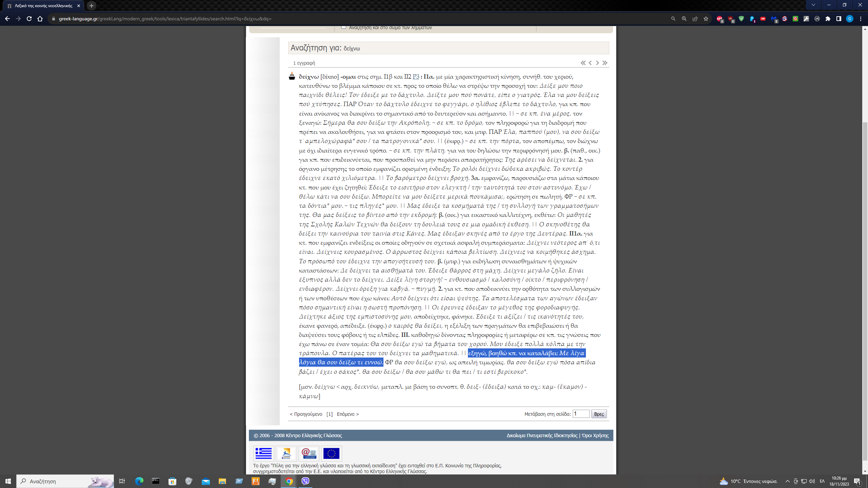
Task: Go to the last record (double right arrow)
Action: (x=605, y=63)
